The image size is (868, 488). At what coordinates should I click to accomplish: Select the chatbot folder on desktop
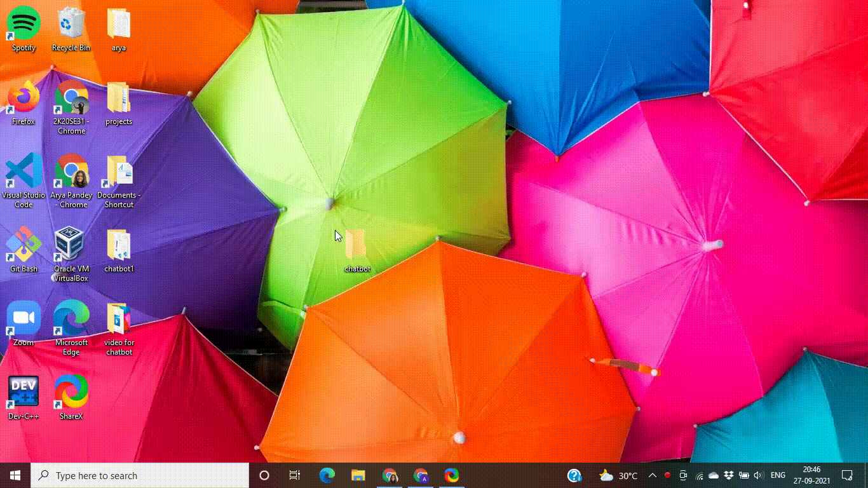[x=357, y=251]
